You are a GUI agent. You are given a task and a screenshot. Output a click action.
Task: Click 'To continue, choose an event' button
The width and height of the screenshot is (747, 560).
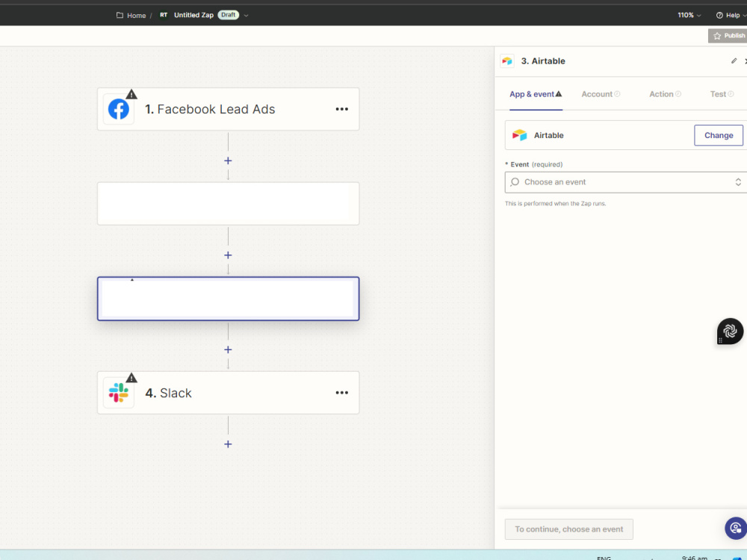coord(568,529)
